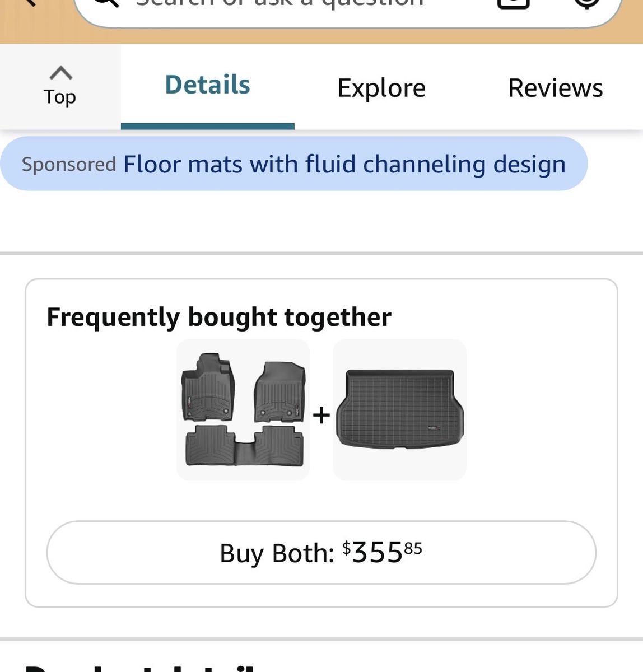
Task: Open the camera lens search icon
Action: [513, 3]
